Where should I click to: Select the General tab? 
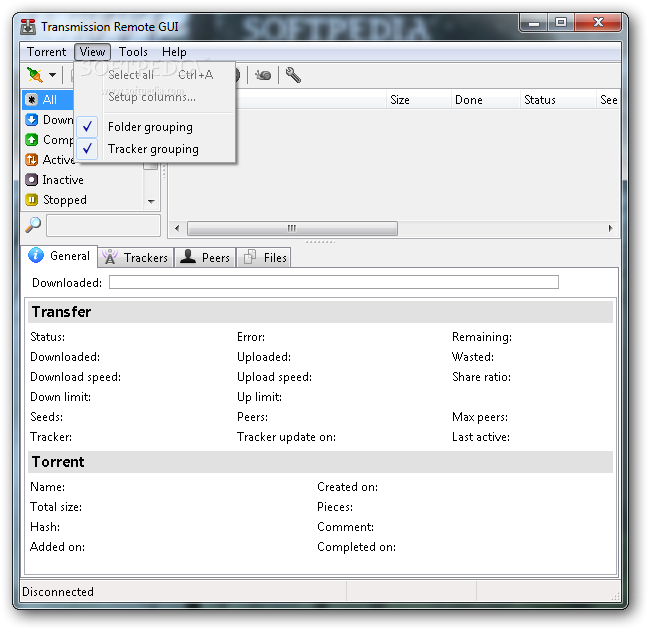59,256
